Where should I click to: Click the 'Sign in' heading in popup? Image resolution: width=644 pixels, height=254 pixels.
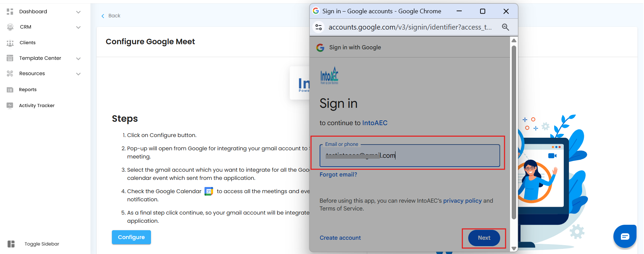pyautogui.click(x=338, y=103)
